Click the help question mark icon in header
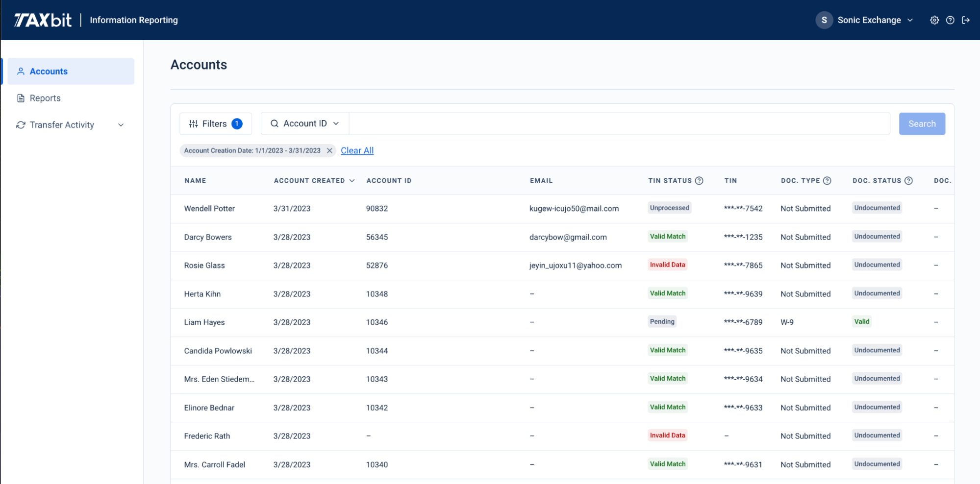This screenshot has height=484, width=980. [950, 20]
